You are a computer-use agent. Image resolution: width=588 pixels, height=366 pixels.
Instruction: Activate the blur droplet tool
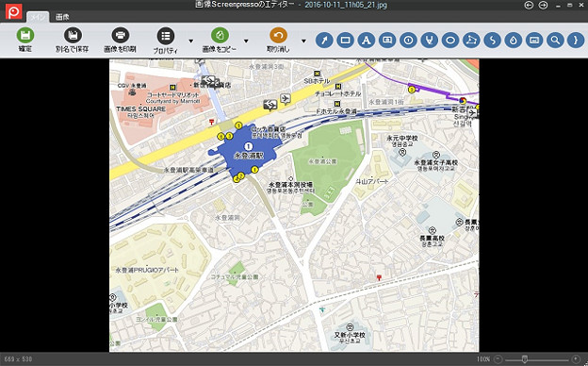[x=514, y=40]
